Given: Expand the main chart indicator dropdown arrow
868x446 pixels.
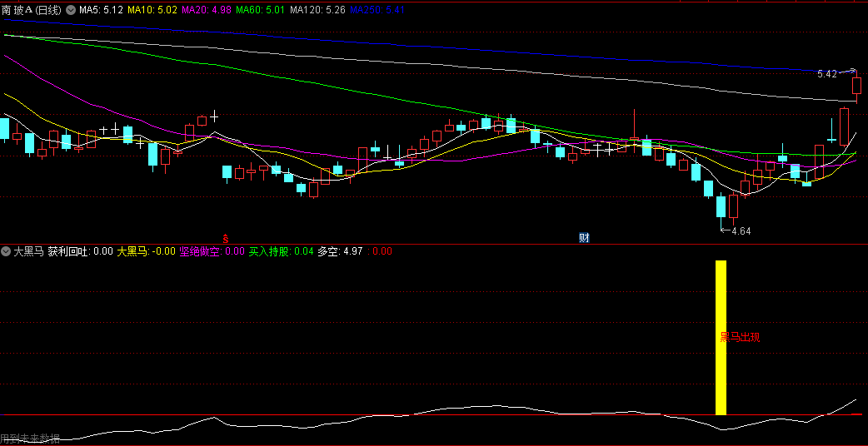Looking at the screenshot, I should [x=72, y=9].
